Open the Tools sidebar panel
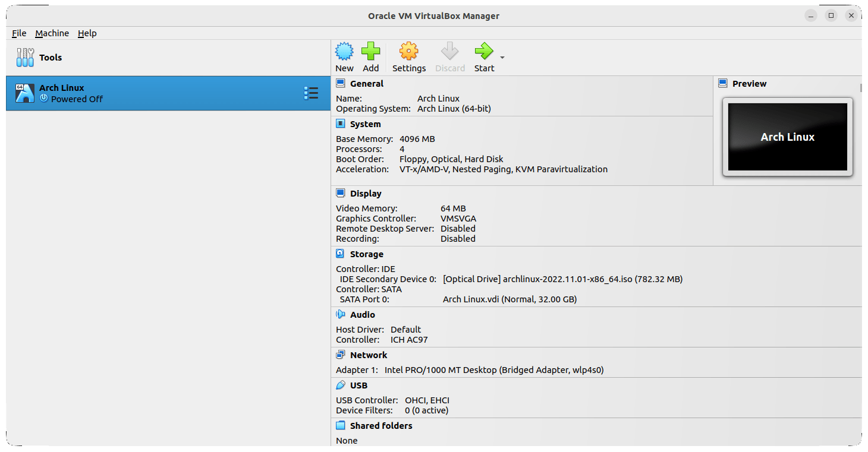 point(40,57)
